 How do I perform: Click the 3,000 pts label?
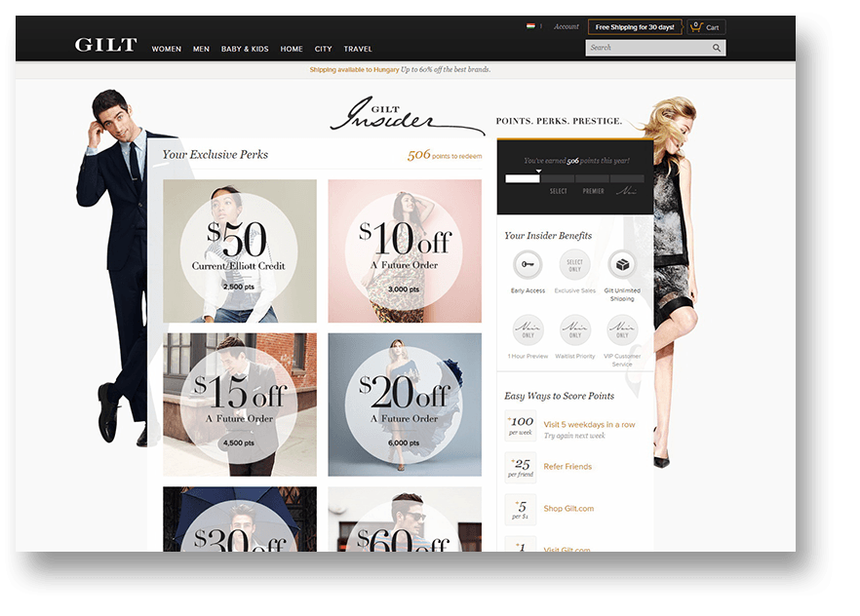pos(404,289)
